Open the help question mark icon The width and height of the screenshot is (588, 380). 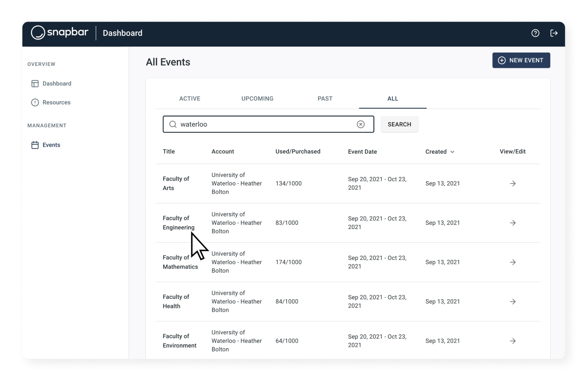(535, 33)
